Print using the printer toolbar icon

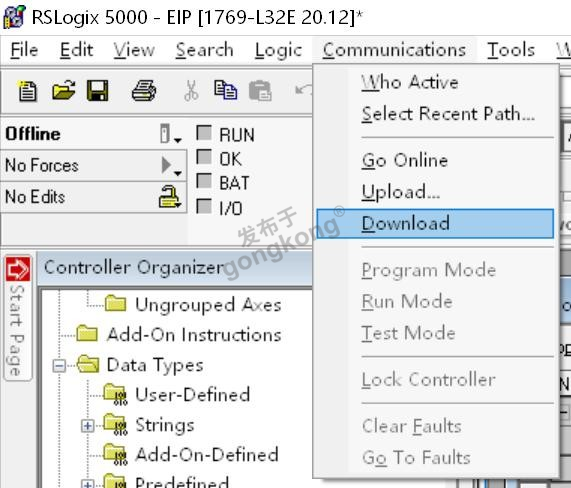point(144,91)
